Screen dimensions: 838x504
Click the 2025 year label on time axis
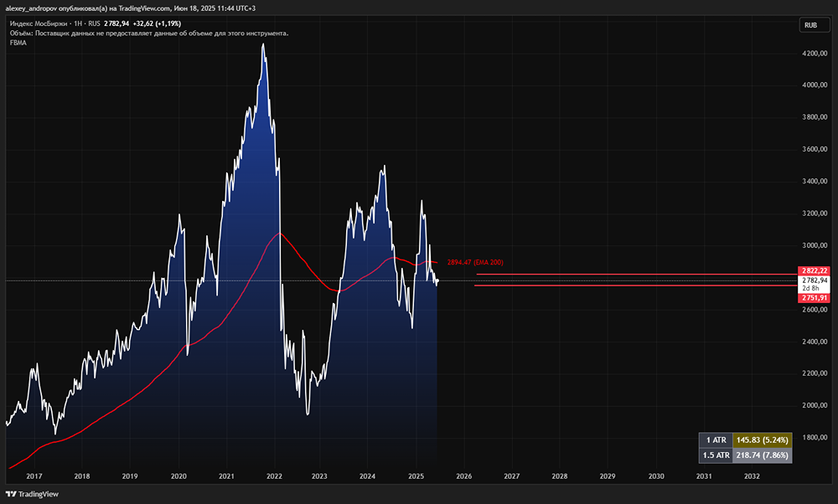coord(416,476)
